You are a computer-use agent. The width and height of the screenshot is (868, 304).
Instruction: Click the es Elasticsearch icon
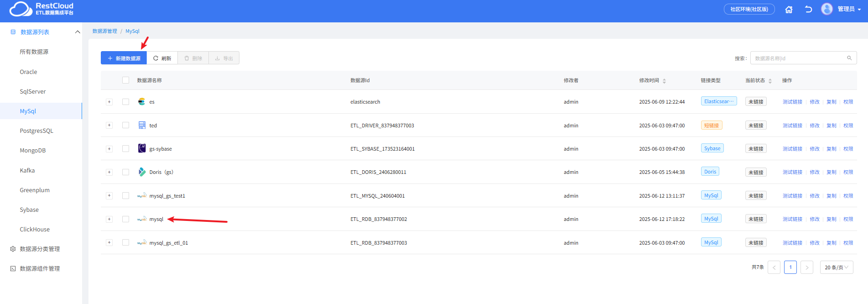(x=142, y=102)
